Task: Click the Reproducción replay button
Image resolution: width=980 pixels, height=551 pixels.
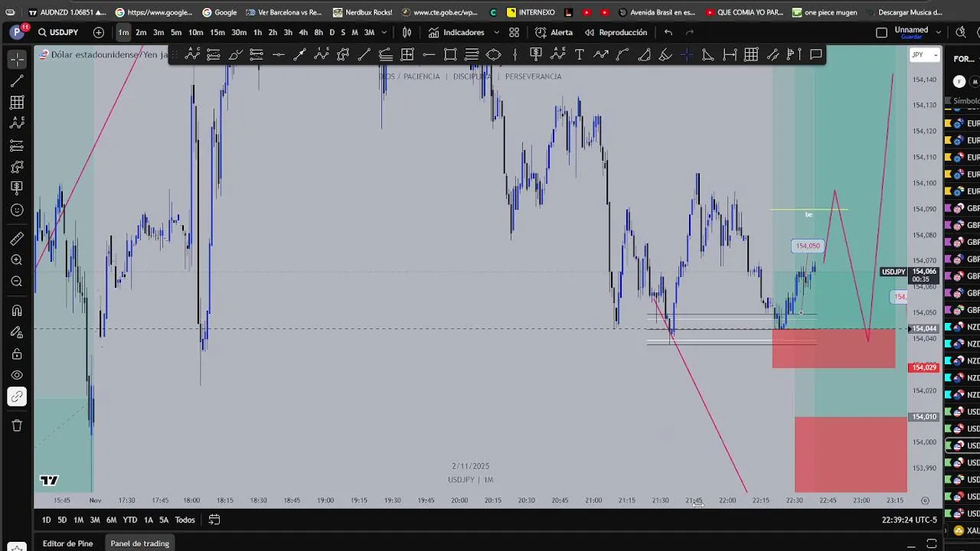Action: point(616,32)
